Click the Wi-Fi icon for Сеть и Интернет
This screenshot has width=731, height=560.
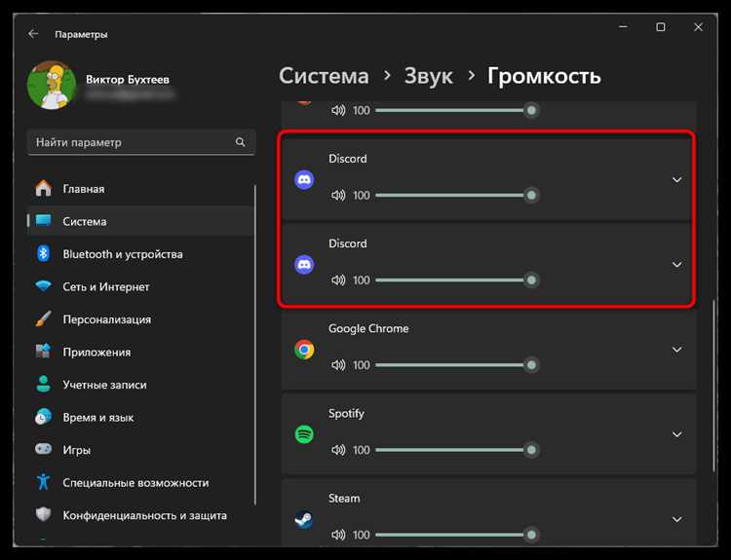(43, 285)
